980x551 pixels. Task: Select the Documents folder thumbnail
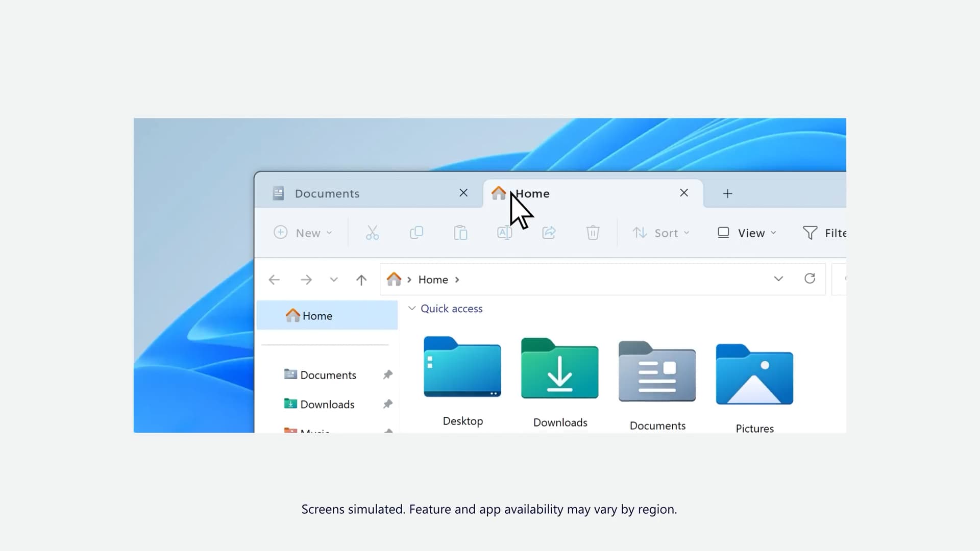coord(657,371)
